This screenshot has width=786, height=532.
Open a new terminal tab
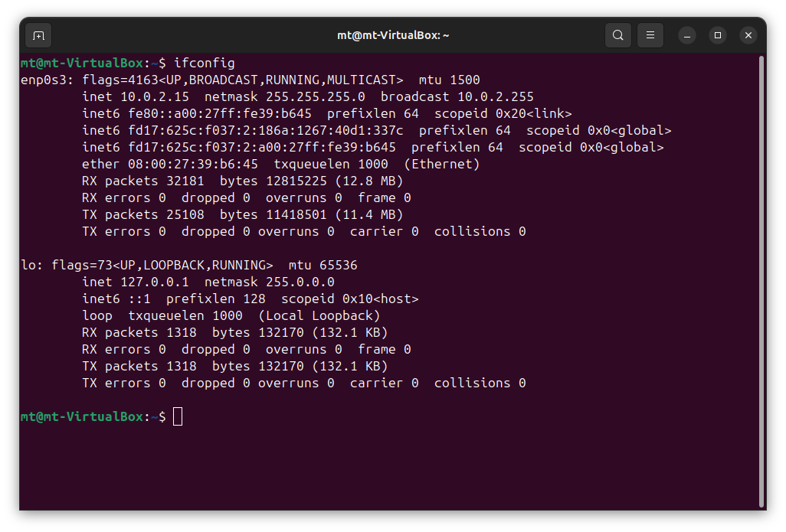pyautogui.click(x=38, y=35)
